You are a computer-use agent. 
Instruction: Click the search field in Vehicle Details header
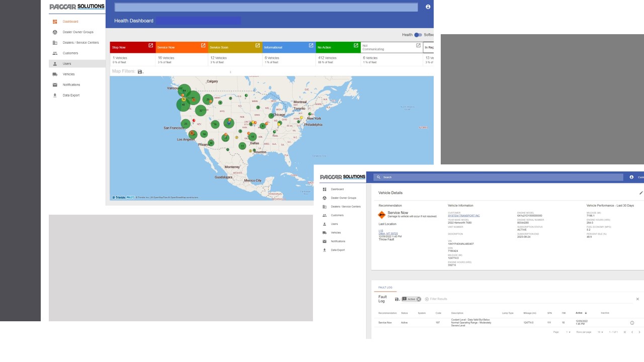coord(498,177)
